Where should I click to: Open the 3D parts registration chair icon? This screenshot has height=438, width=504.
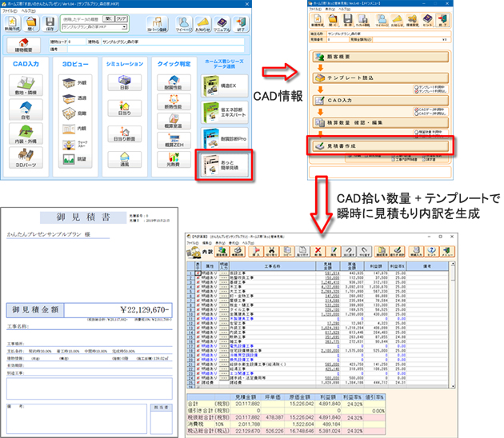click(x=157, y=24)
